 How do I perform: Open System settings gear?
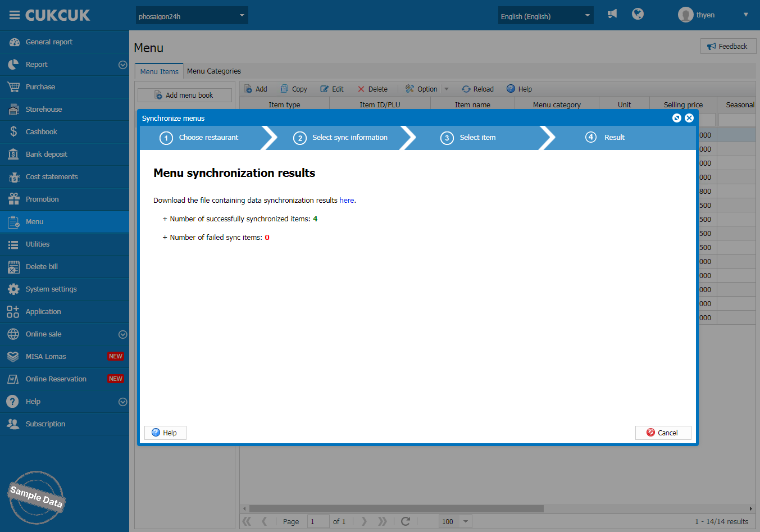click(65, 289)
